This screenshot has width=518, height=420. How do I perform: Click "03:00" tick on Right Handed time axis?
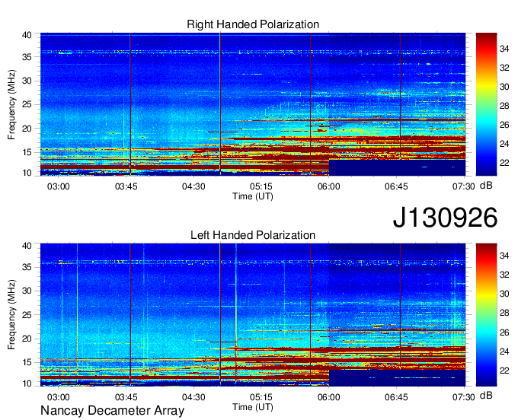pyautogui.click(x=59, y=186)
